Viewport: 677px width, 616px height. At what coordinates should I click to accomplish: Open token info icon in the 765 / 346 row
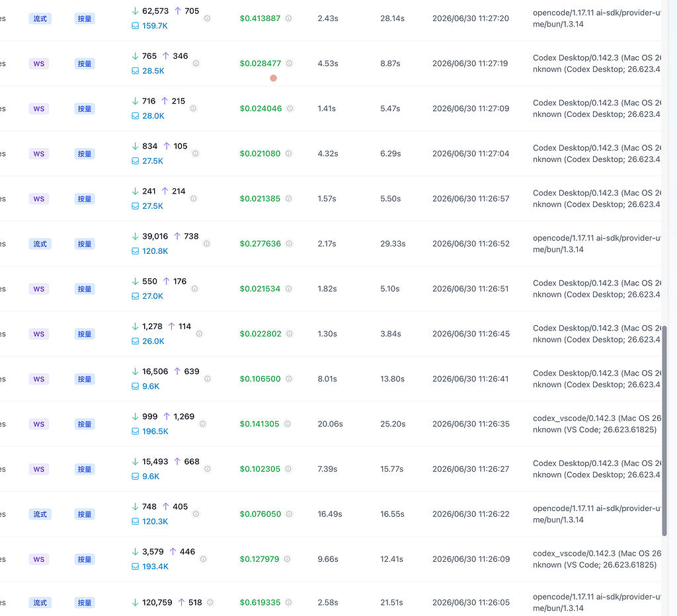click(196, 63)
